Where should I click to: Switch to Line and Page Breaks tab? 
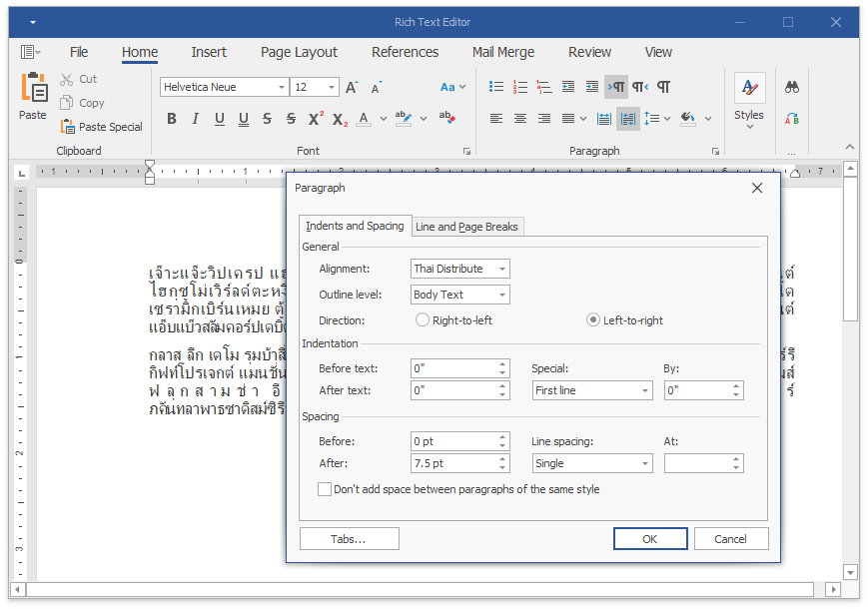click(x=466, y=227)
